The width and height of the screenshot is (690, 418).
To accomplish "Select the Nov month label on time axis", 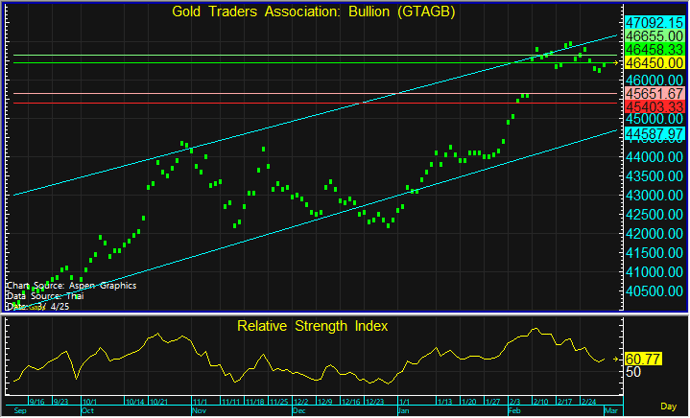I will tap(198, 410).
